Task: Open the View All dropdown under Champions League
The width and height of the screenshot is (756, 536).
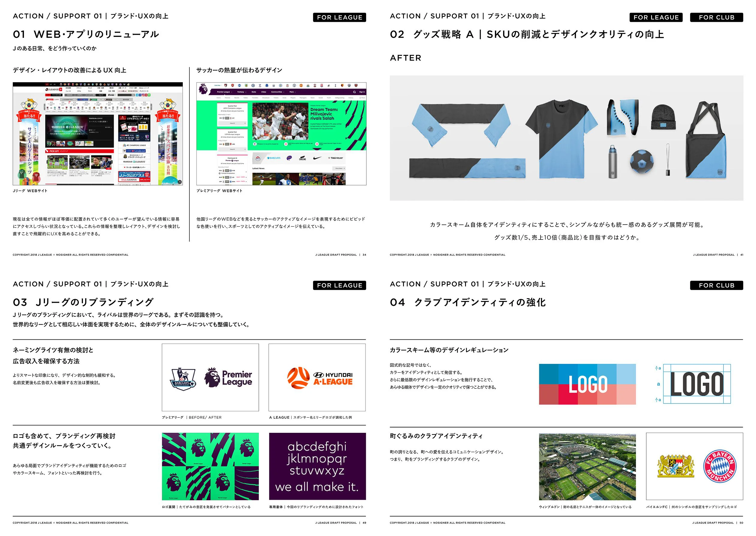Action: pyautogui.click(x=233, y=123)
